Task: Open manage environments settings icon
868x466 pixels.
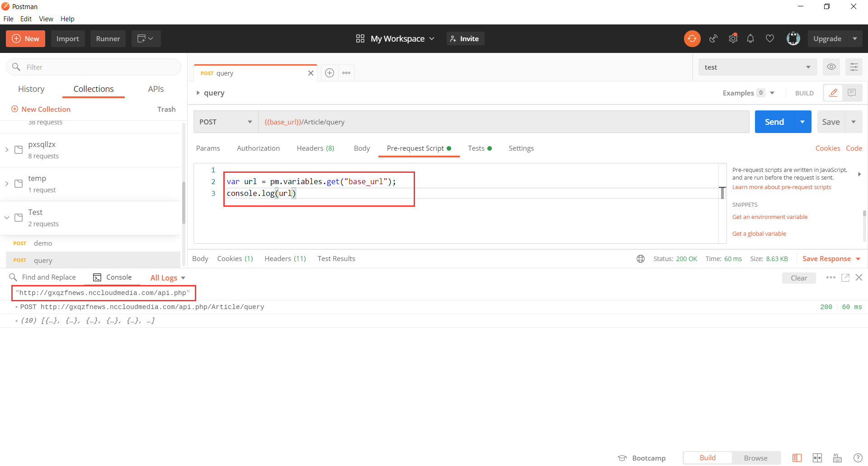Action: (x=854, y=67)
